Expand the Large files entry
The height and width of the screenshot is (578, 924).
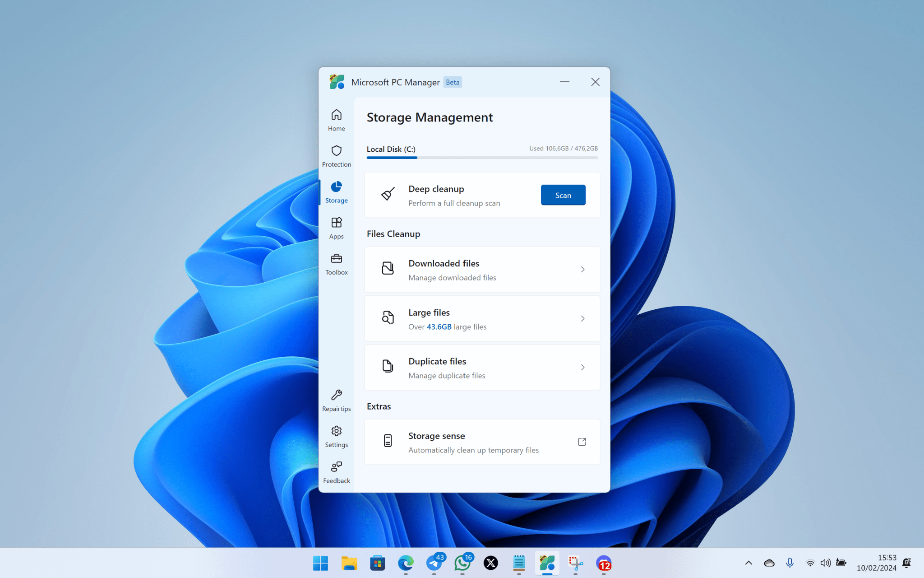tap(583, 318)
